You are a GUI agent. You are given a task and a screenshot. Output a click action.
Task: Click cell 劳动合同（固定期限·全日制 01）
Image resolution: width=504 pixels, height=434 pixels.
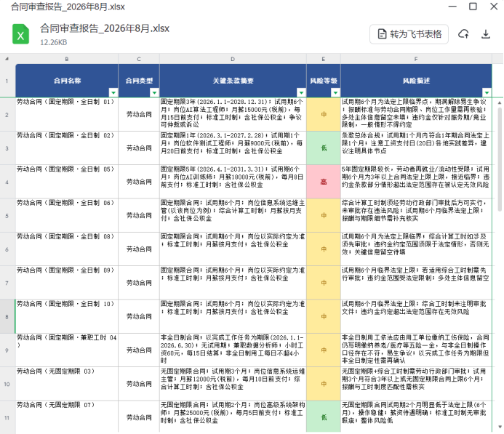(x=67, y=114)
